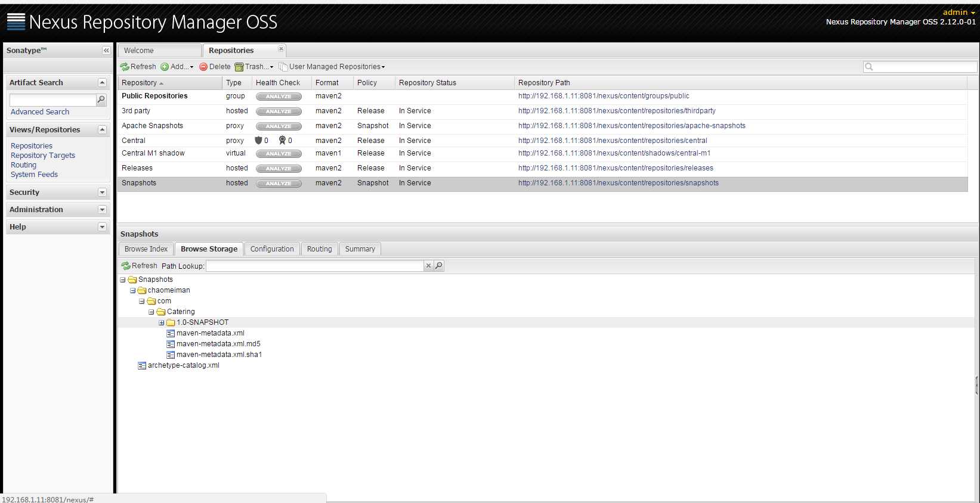Collapse the Artifact Search panel

click(x=102, y=83)
